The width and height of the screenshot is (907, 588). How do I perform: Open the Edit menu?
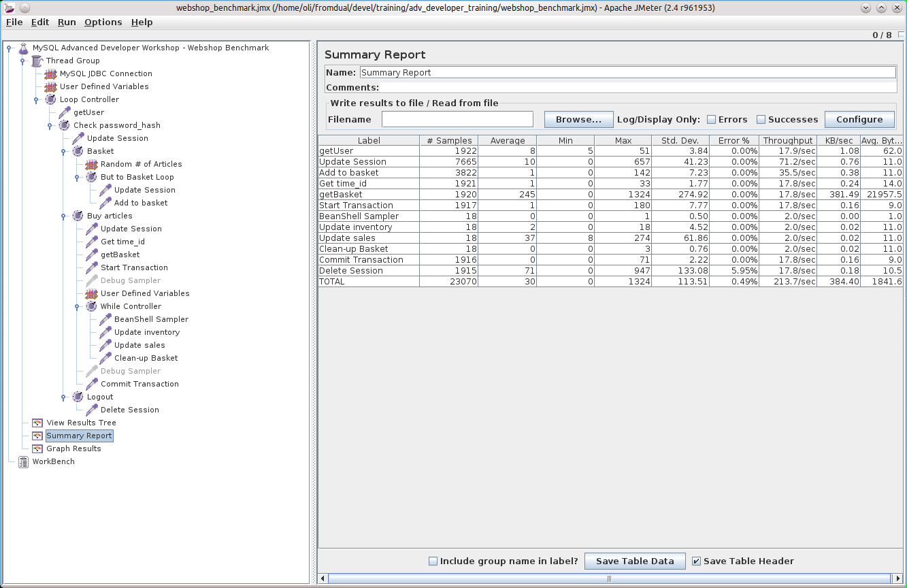point(40,22)
